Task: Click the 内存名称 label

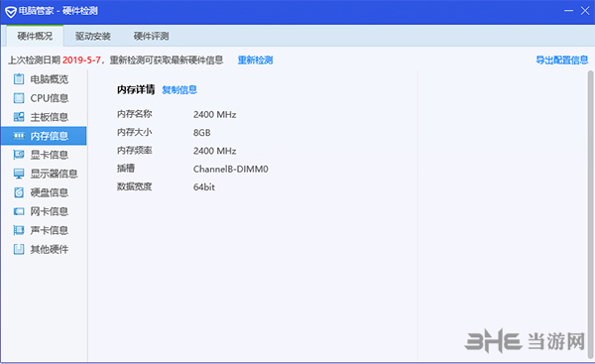Action: coord(134,114)
